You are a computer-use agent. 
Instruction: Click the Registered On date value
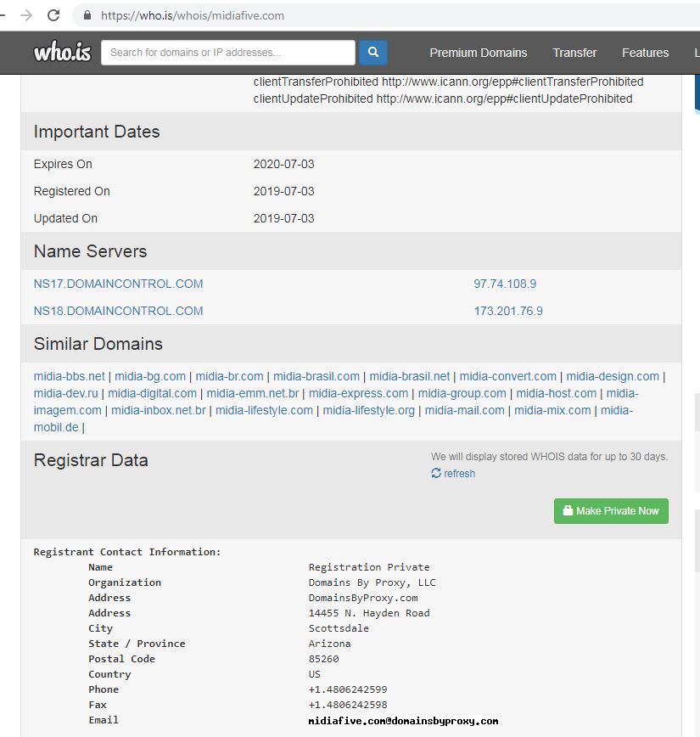coord(283,191)
